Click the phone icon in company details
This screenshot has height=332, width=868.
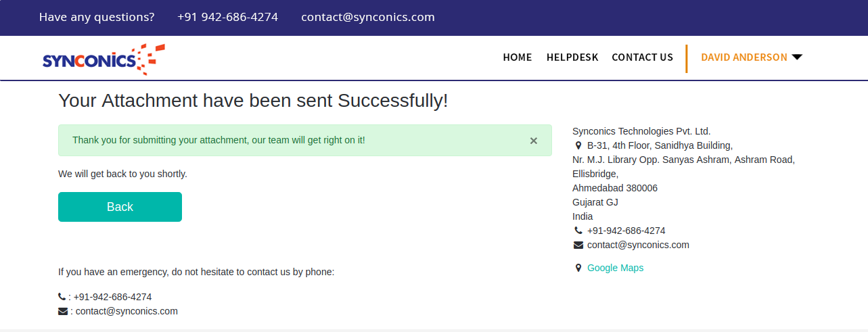pyautogui.click(x=578, y=231)
